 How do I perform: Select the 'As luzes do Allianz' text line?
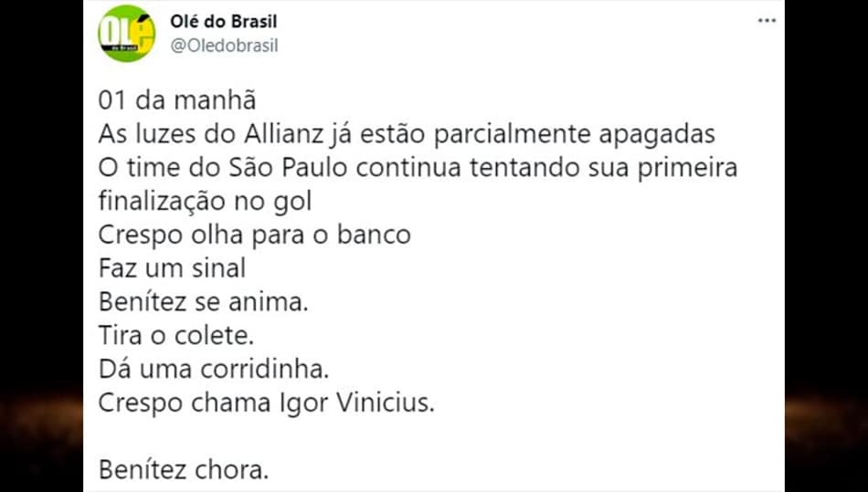[x=407, y=135]
